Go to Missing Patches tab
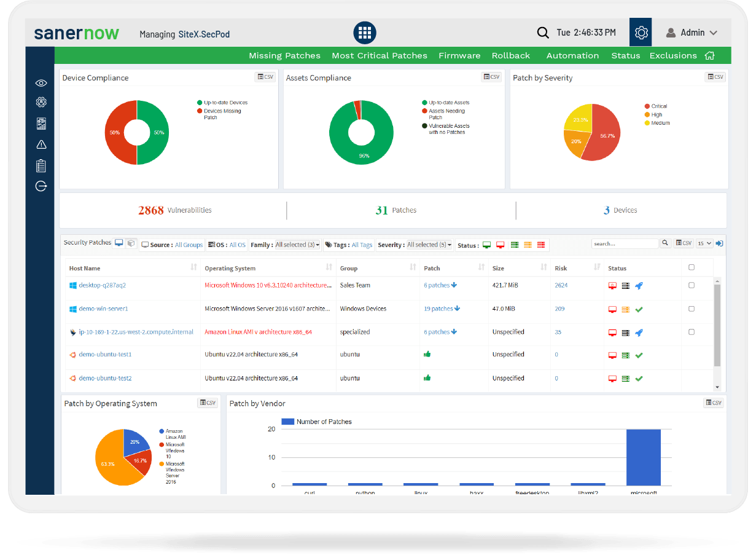The image size is (756, 555). (284, 55)
